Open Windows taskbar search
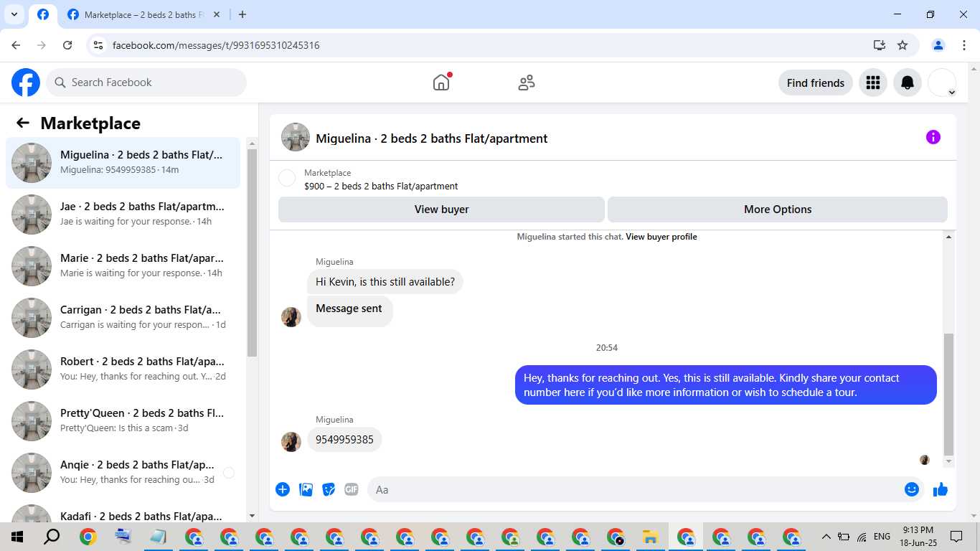The width and height of the screenshot is (980, 551). [52, 536]
